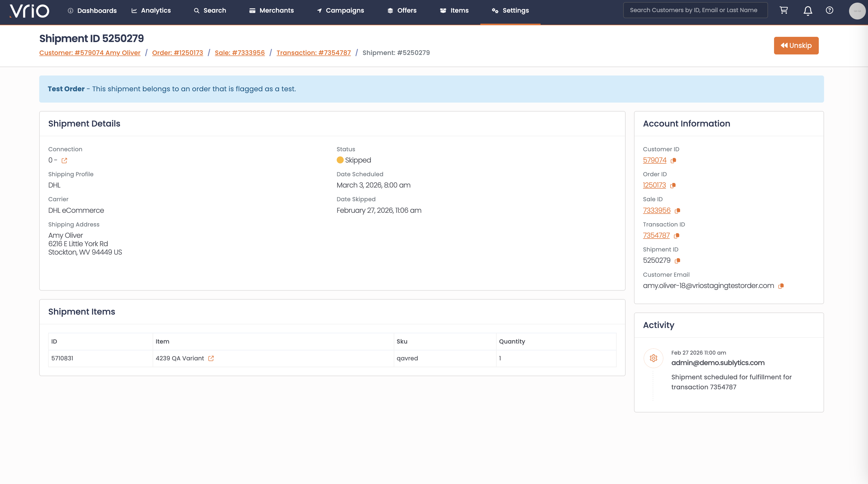
Task: Click the activity gear icon
Action: (653, 358)
